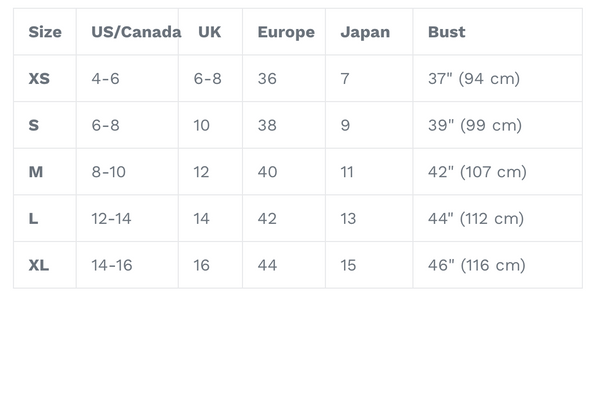Image resolution: width=600 pixels, height=398 pixels.
Task: Select the S size row label
Action: [x=34, y=126]
